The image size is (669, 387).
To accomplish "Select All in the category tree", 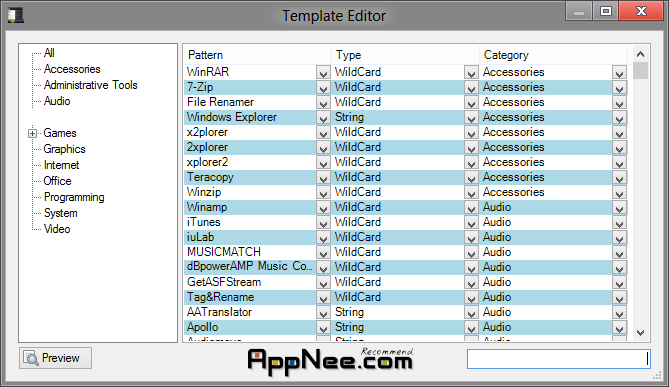I will [x=49, y=53].
